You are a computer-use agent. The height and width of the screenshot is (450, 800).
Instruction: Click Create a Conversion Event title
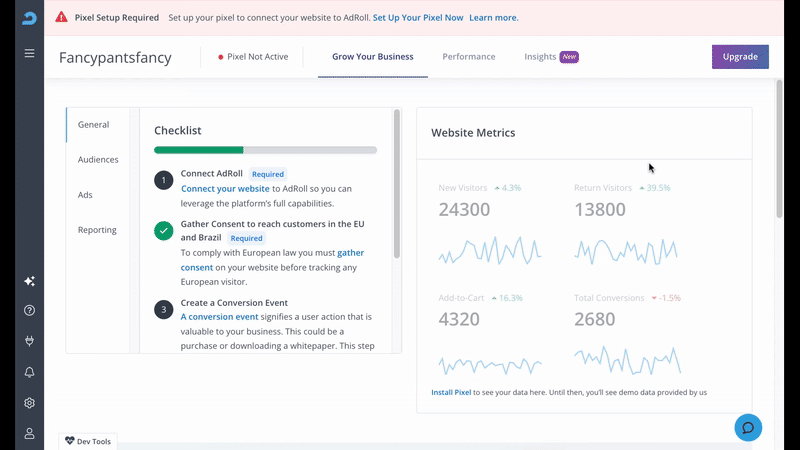coord(234,303)
